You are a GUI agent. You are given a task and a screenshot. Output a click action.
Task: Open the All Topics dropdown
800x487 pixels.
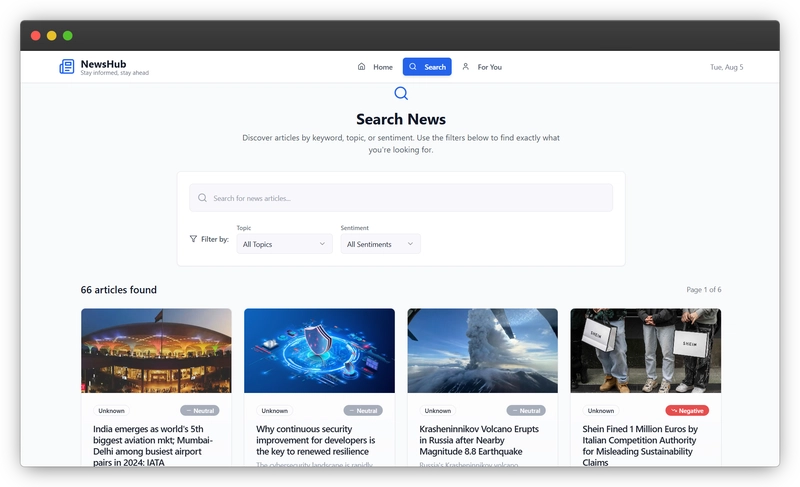point(284,244)
